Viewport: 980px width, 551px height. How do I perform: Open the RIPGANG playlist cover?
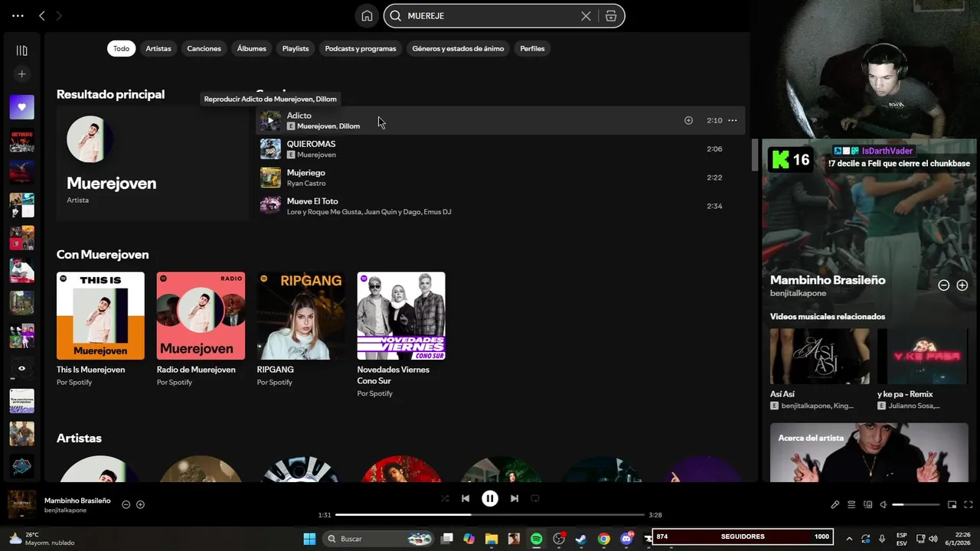tap(301, 316)
